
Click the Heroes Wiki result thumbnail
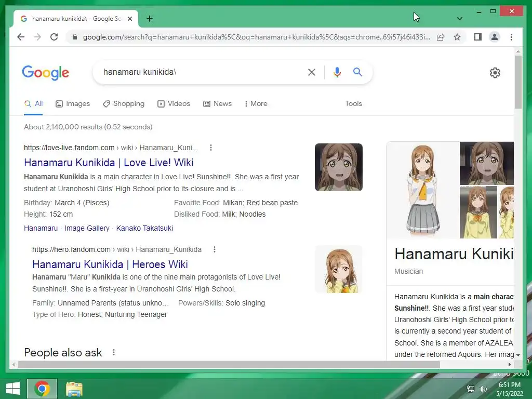[x=339, y=269]
